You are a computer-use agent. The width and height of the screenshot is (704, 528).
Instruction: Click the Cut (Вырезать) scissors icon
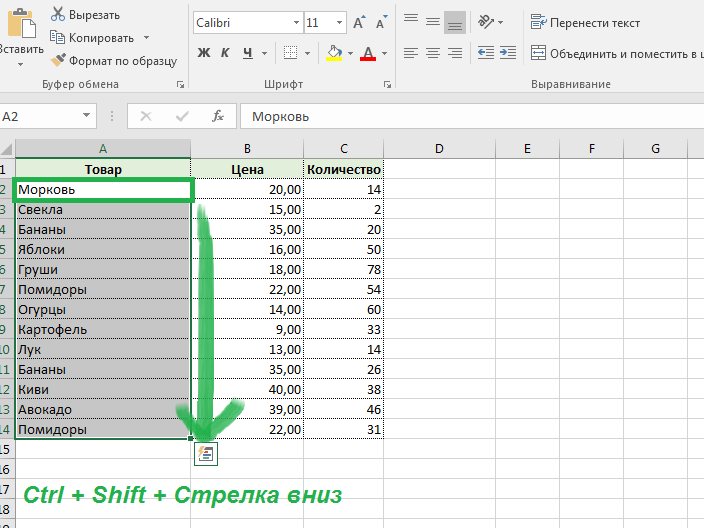(57, 14)
